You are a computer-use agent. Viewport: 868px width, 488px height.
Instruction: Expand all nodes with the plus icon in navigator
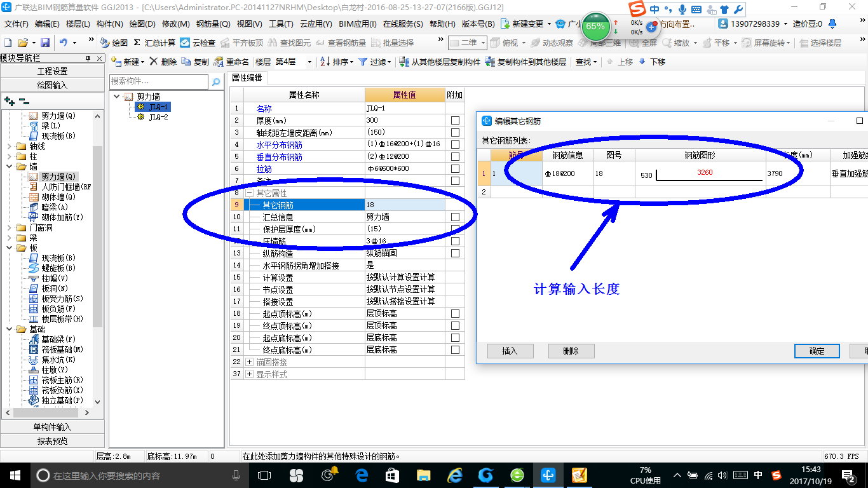[x=9, y=100]
